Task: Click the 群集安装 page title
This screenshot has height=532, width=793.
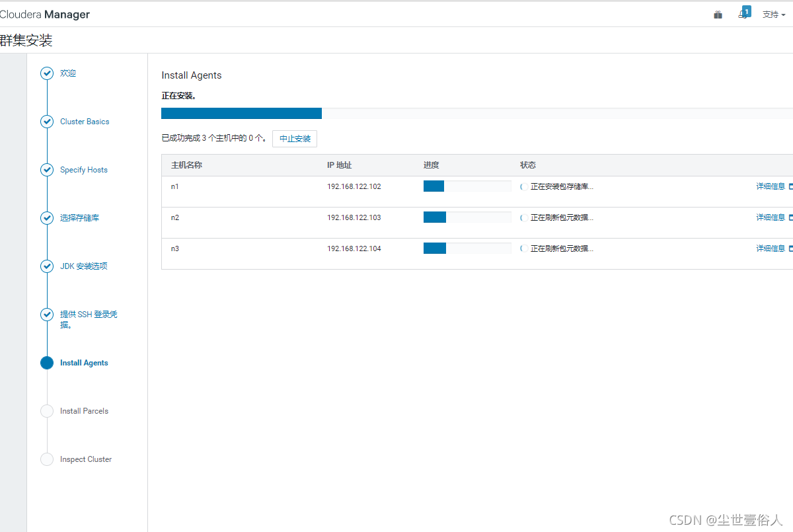Action: point(26,41)
